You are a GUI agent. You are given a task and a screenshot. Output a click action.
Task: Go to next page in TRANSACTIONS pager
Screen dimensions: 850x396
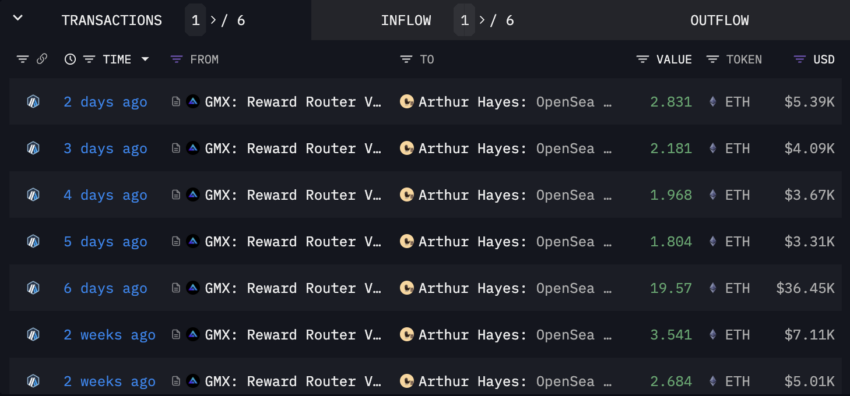tap(213, 21)
